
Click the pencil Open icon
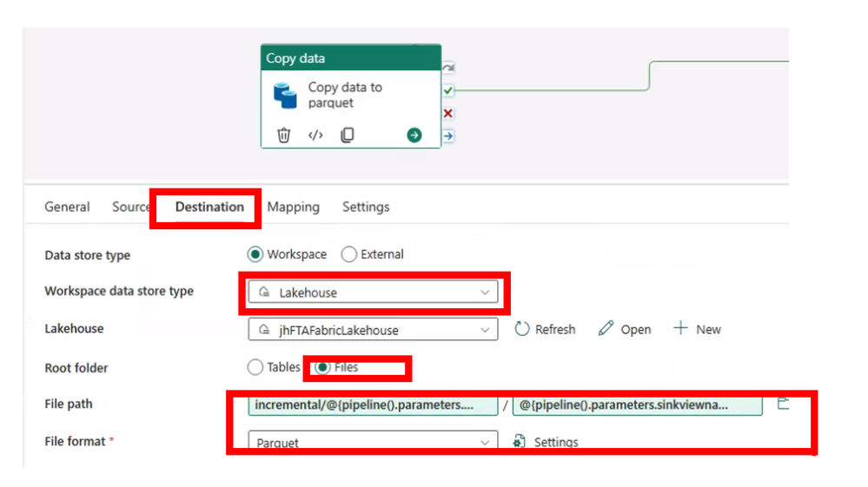[606, 328]
